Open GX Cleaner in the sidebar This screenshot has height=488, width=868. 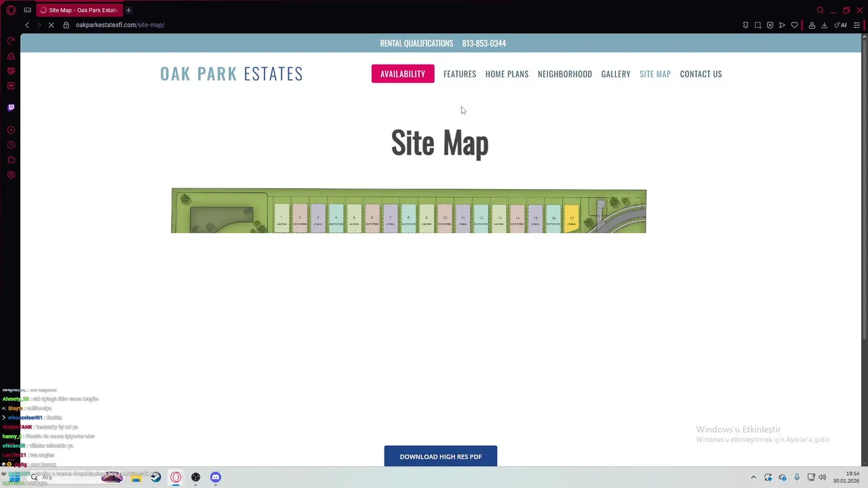pyautogui.click(x=11, y=56)
